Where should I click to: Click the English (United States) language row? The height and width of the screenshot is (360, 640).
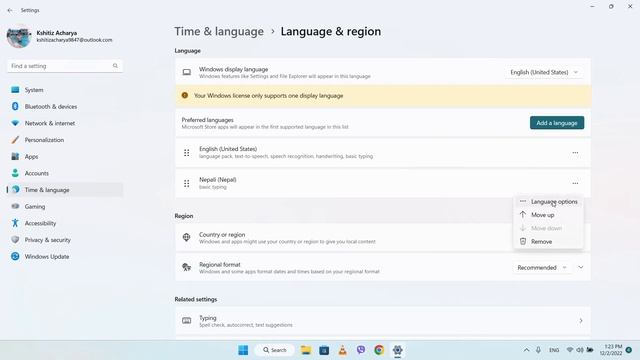click(383, 153)
